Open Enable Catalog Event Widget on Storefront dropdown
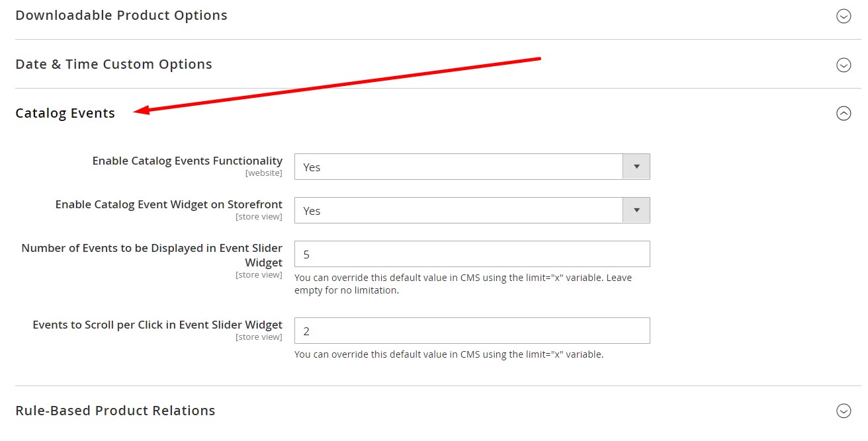This screenshot has height=441, width=868. [x=458, y=211]
